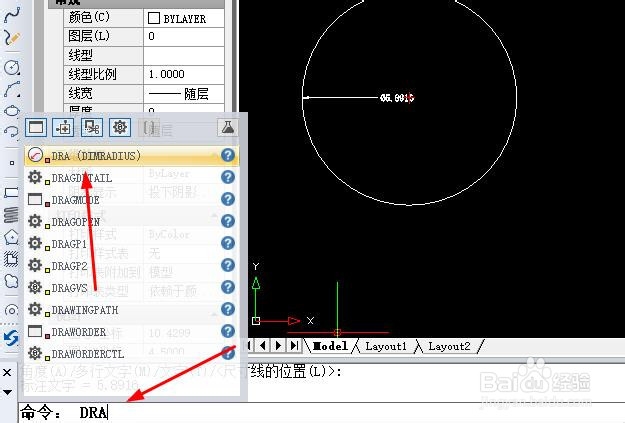This screenshot has width=625, height=423.
Task: Open the 线宽 随层 lineweight field
Action: click(x=184, y=93)
